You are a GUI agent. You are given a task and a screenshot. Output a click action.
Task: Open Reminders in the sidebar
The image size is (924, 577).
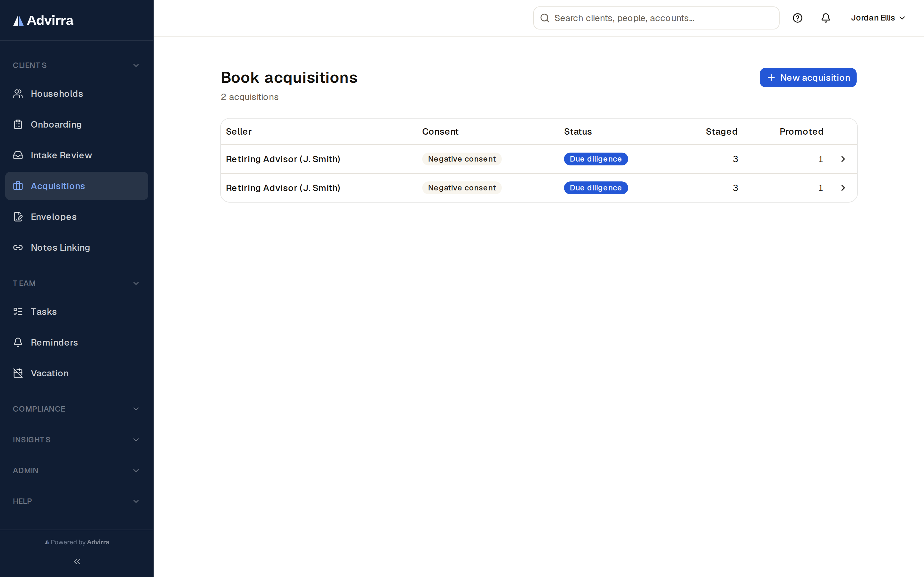pos(77,342)
